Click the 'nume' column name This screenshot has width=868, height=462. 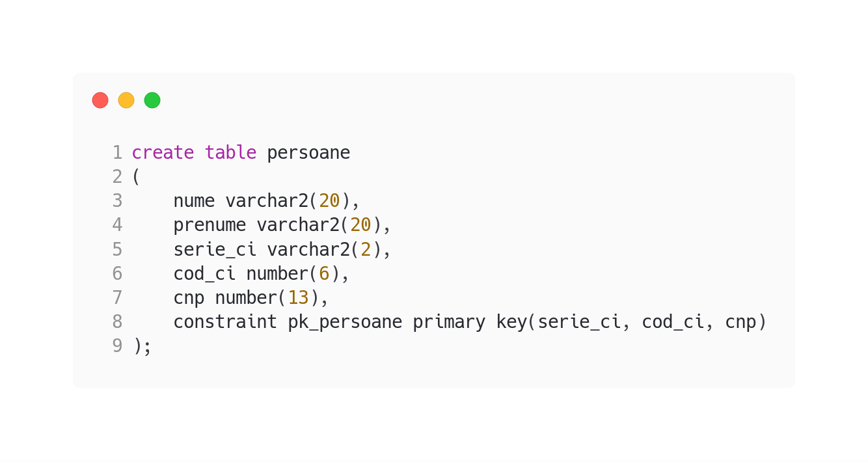(194, 201)
